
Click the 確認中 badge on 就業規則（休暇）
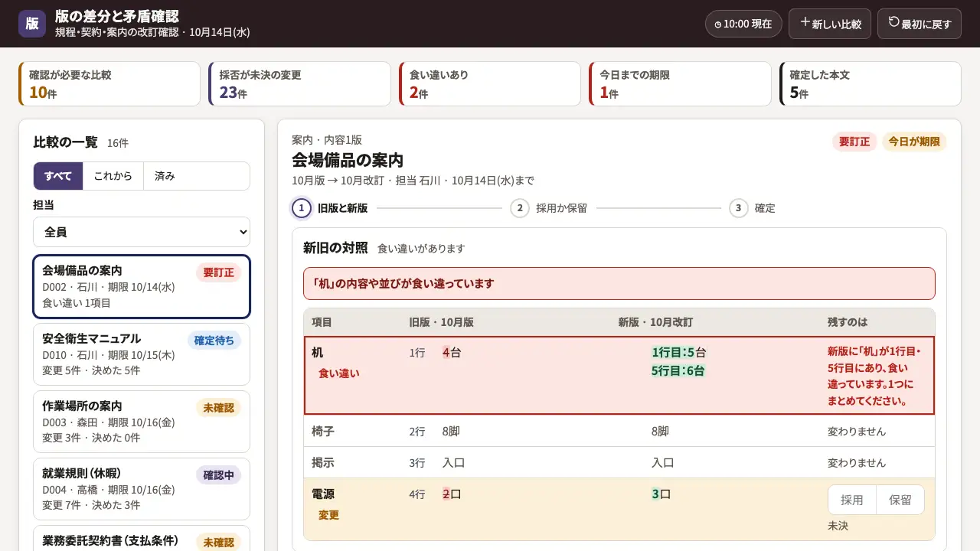218,475
